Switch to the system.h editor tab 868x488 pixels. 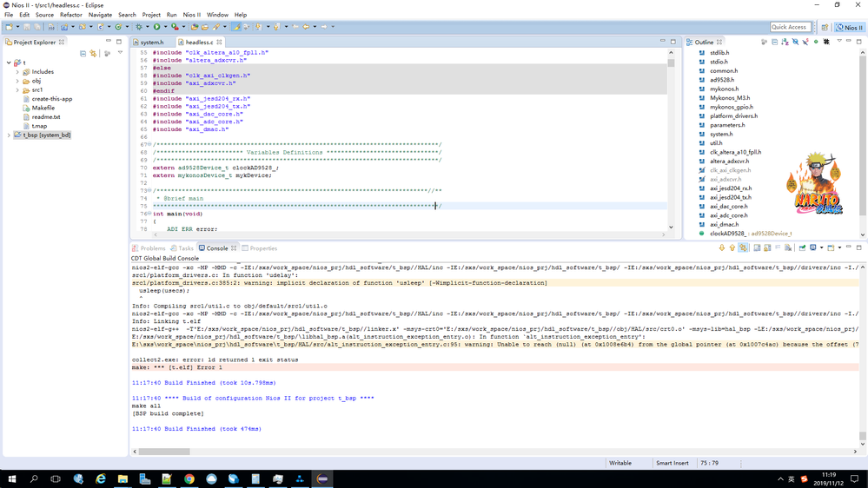click(x=151, y=42)
